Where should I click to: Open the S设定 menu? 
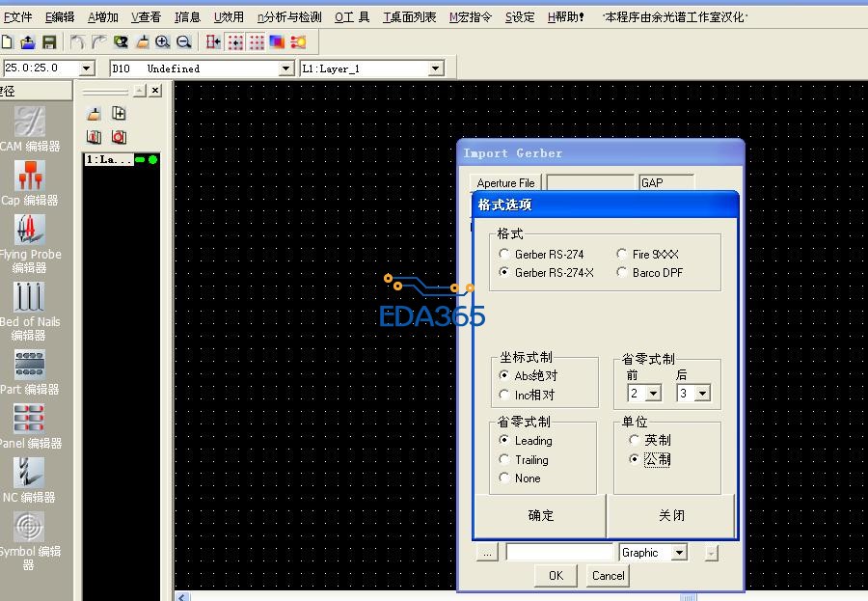coord(520,17)
